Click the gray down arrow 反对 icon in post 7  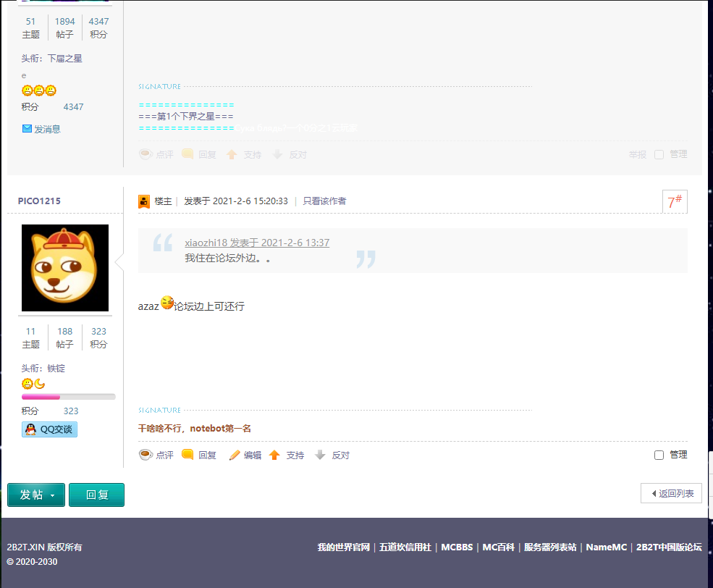click(320, 455)
